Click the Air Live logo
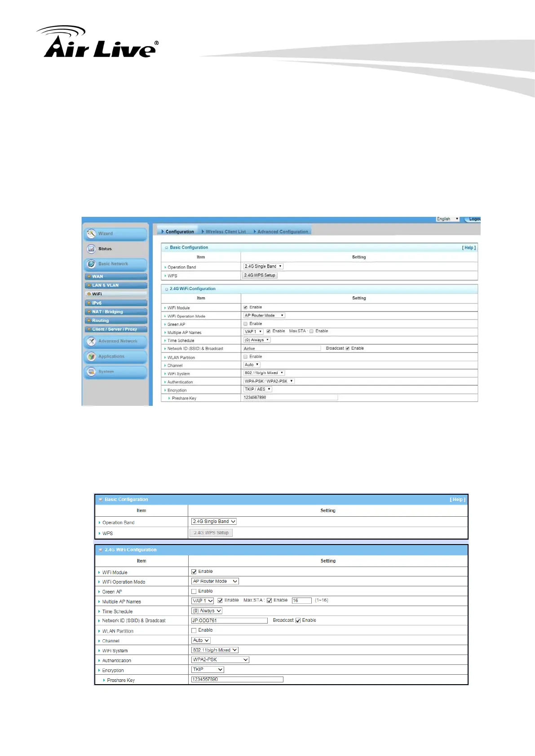Screen dimensions: 535x756 coord(98,43)
